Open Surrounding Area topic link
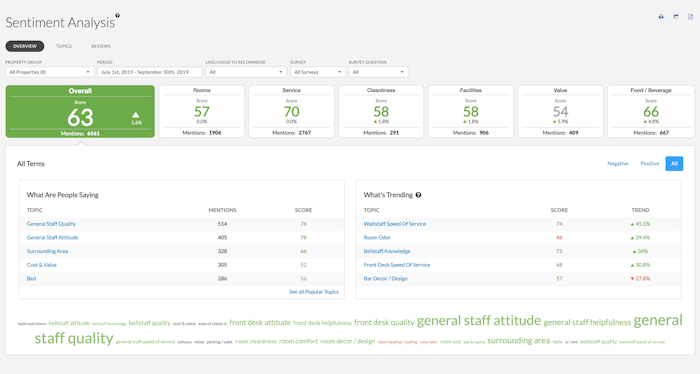 [47, 251]
